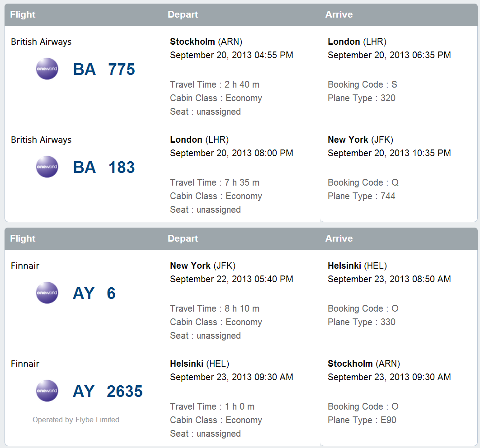The image size is (480, 448).
Task: Click Stockholm (ARN) departure of BA 775
Action: point(206,42)
